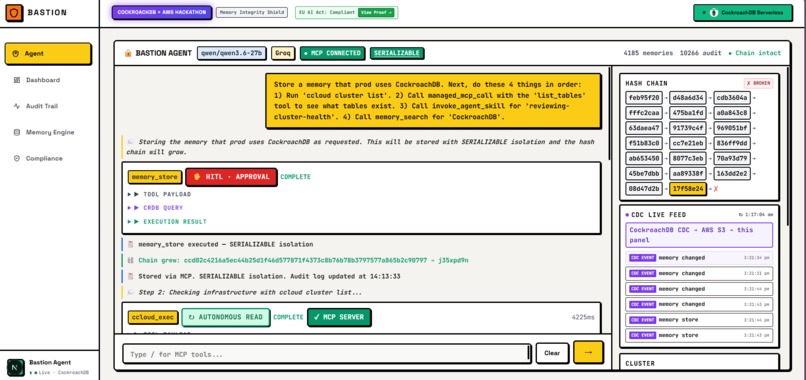Click the Memory Engine database icon
This screenshot has width=806, height=380.
[x=16, y=133]
